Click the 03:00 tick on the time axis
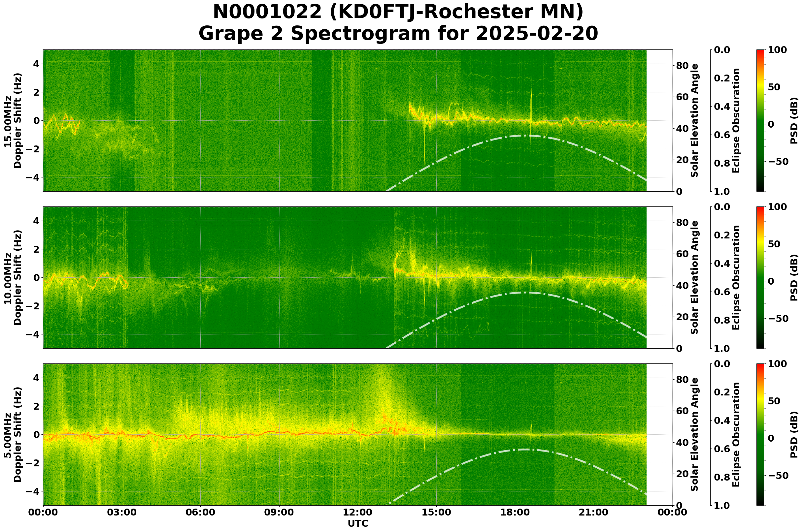 point(122,512)
